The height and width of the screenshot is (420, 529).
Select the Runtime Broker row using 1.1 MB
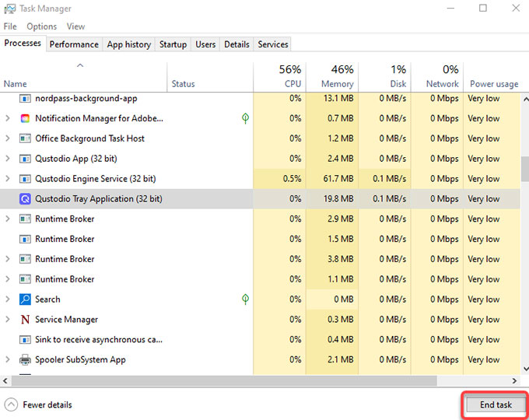point(260,279)
